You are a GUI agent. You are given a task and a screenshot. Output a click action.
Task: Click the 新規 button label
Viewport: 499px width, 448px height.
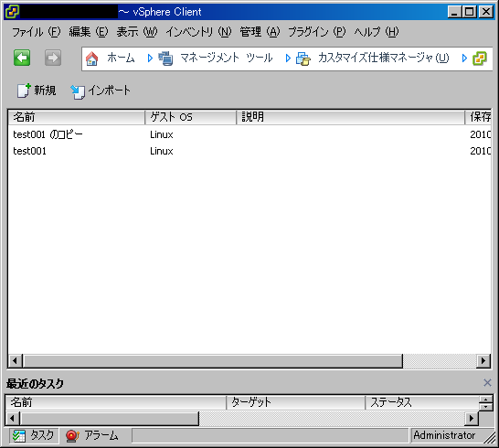coord(45,91)
